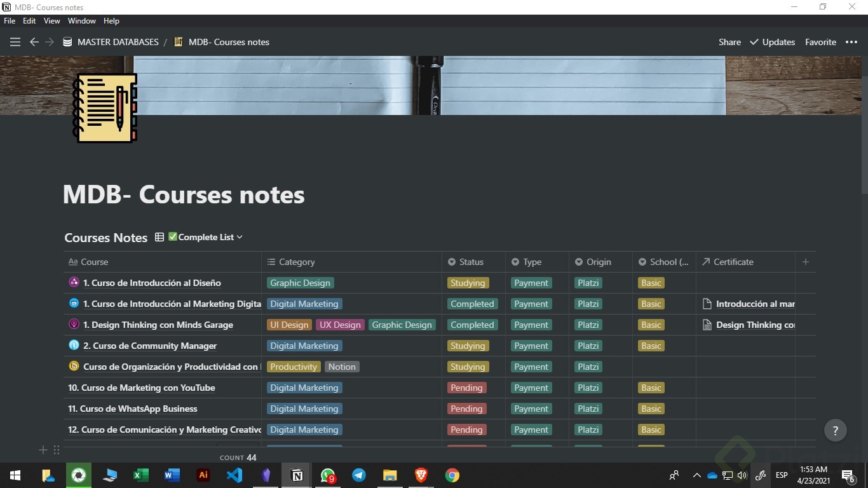Open Telegram from the taskbar
This screenshot has width=868, height=488.
(359, 475)
